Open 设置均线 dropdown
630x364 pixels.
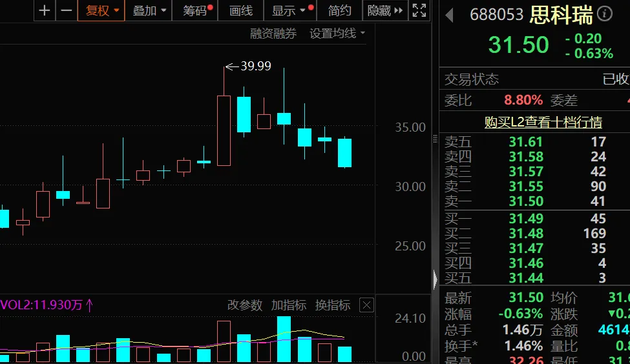point(337,34)
